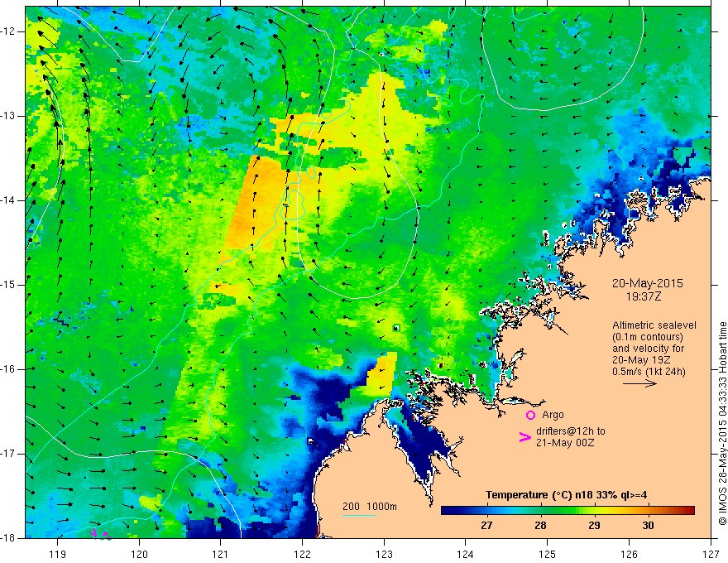The width and height of the screenshot is (728, 563).
Task: Click the 125 longitude axis label
Action: tap(548, 554)
